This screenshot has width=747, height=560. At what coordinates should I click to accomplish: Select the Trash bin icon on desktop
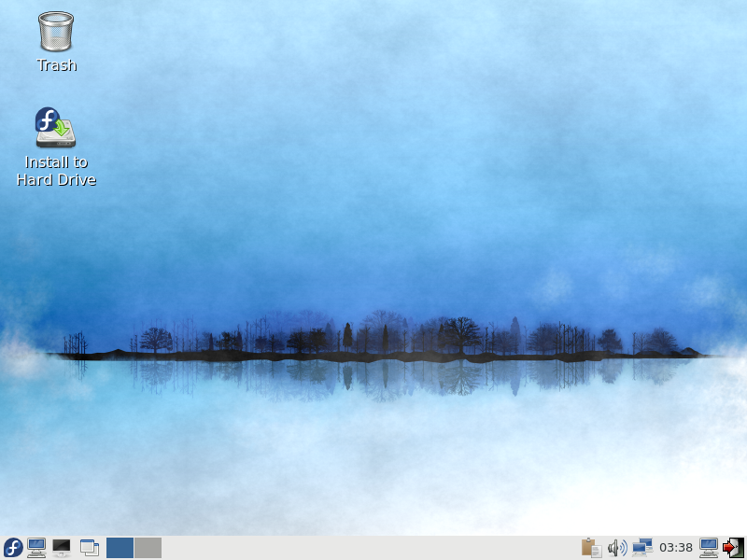click(x=56, y=31)
